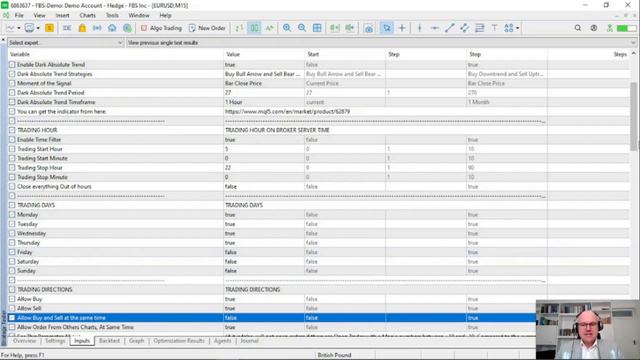
Task: Open the Select expert dropdown
Action: (x=65, y=42)
